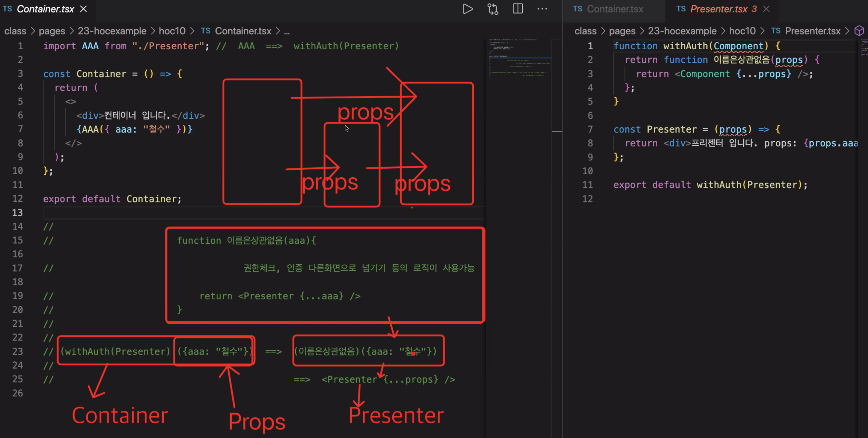Click the ellipsis breadcrumb after Container.tsx
Screen dimensions: 868x438
tap(287, 31)
